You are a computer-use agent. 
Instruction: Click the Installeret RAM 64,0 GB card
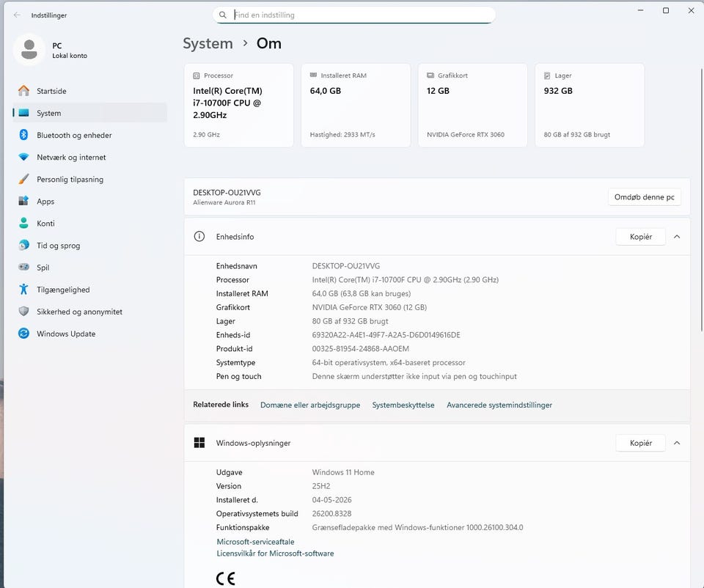(x=356, y=105)
